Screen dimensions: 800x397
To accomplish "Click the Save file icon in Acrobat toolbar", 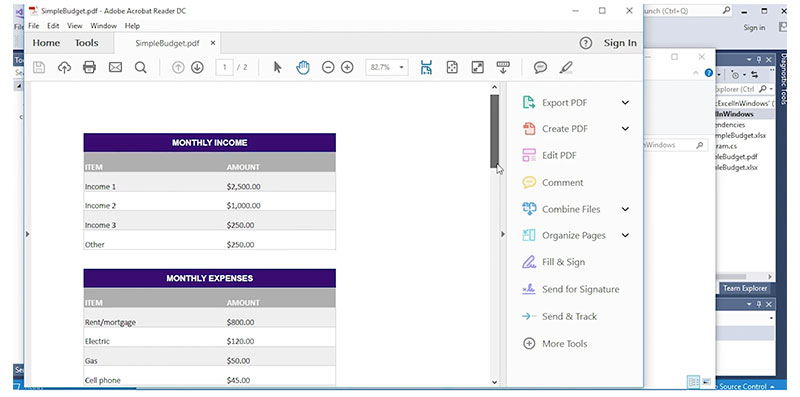I will [x=39, y=67].
